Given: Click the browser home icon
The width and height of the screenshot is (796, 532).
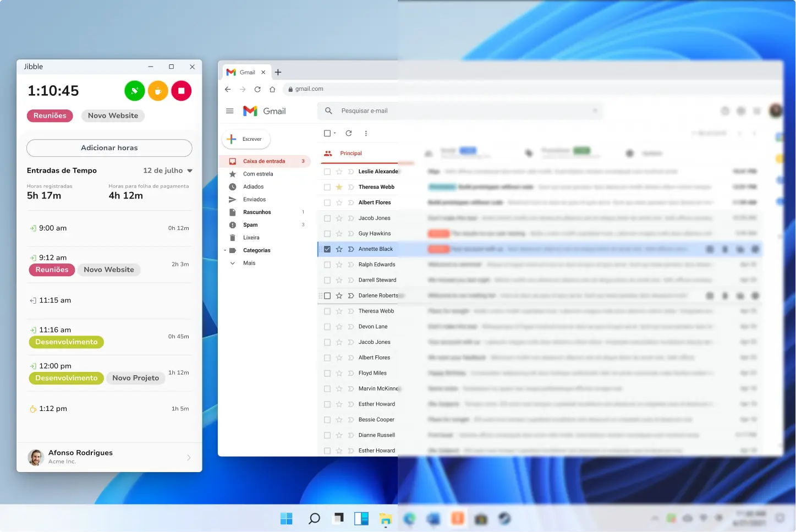Looking at the screenshot, I should click(272, 89).
